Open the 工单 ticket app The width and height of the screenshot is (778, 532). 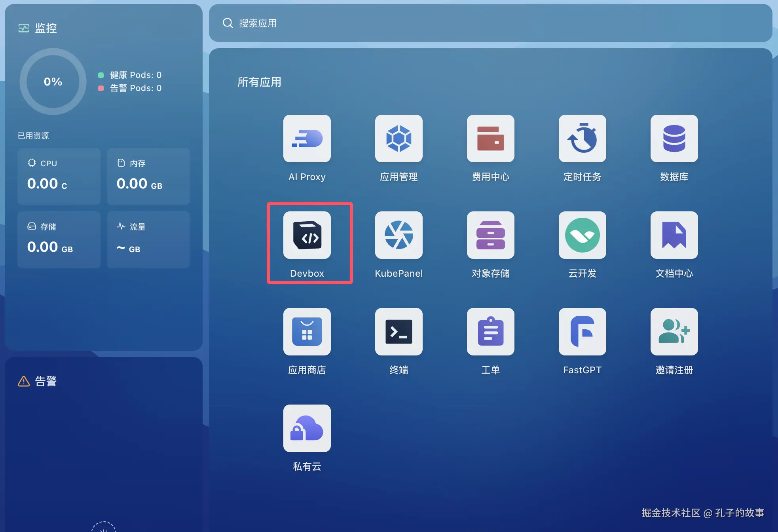click(x=490, y=332)
